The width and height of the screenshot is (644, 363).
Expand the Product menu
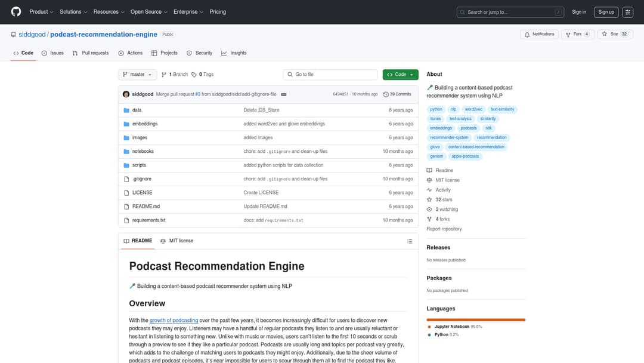click(x=41, y=12)
